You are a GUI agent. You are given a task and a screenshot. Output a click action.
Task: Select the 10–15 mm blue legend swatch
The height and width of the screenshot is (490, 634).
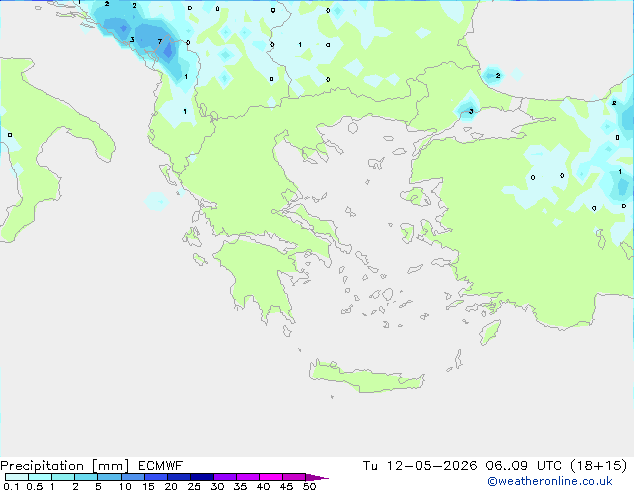coord(132,477)
